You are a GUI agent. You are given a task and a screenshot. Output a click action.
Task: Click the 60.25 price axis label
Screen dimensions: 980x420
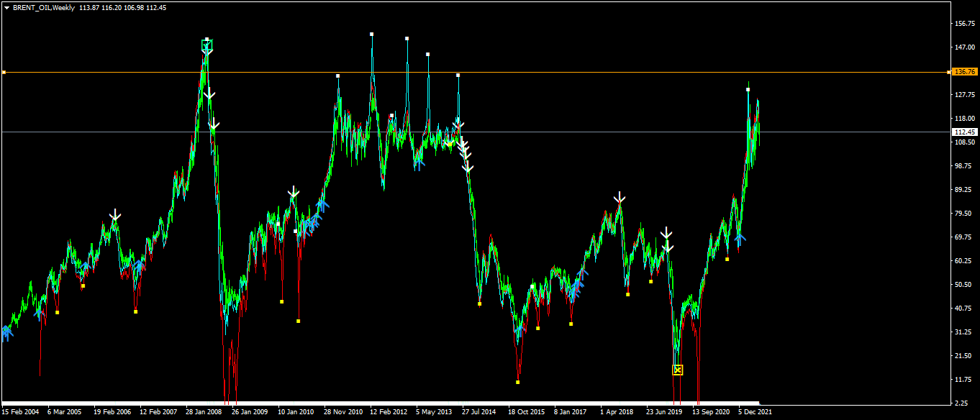pos(964,260)
